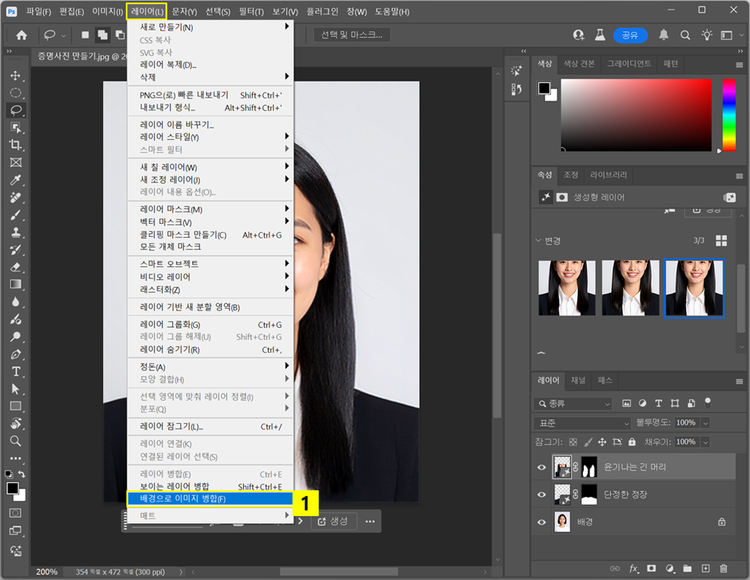Hide the 윤기나는 긴 머리 layer
Image resolution: width=750 pixels, height=580 pixels.
(541, 467)
